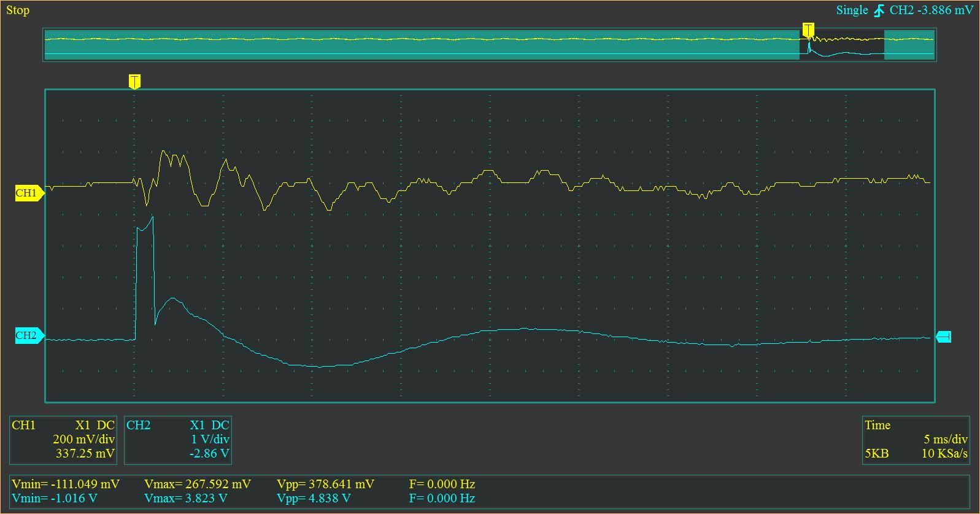Click the Vpp= 4.838 V measurement
The width and height of the screenshot is (980, 514).
click(314, 498)
